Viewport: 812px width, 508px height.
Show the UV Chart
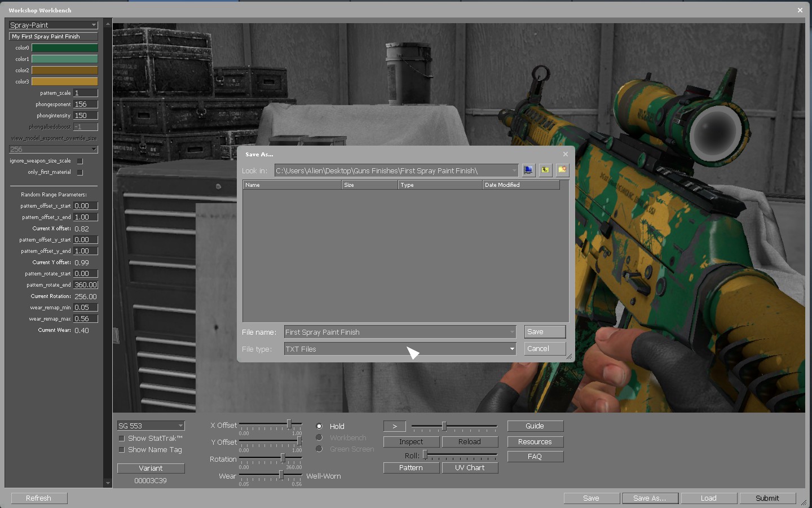(x=470, y=468)
